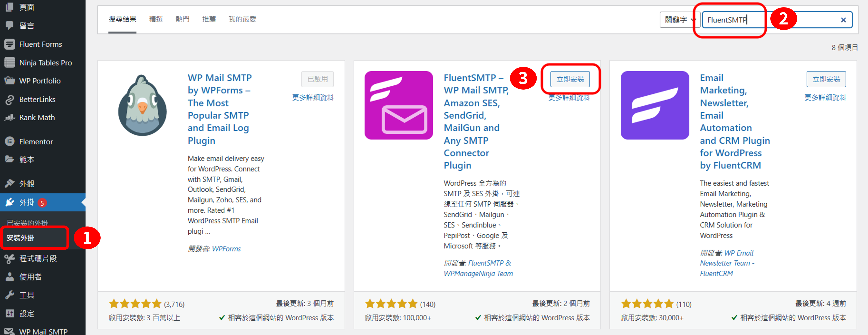
Task: Switch to the 精選 tab
Action: click(x=156, y=19)
